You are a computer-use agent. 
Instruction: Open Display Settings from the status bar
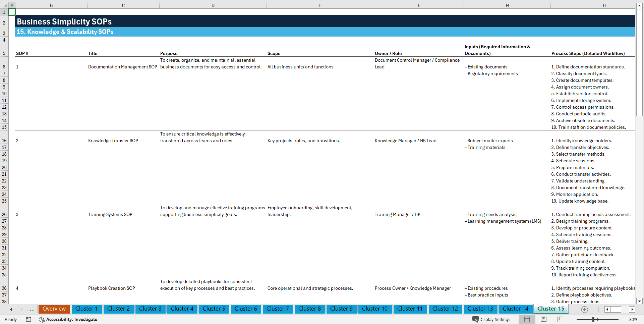coord(491,319)
